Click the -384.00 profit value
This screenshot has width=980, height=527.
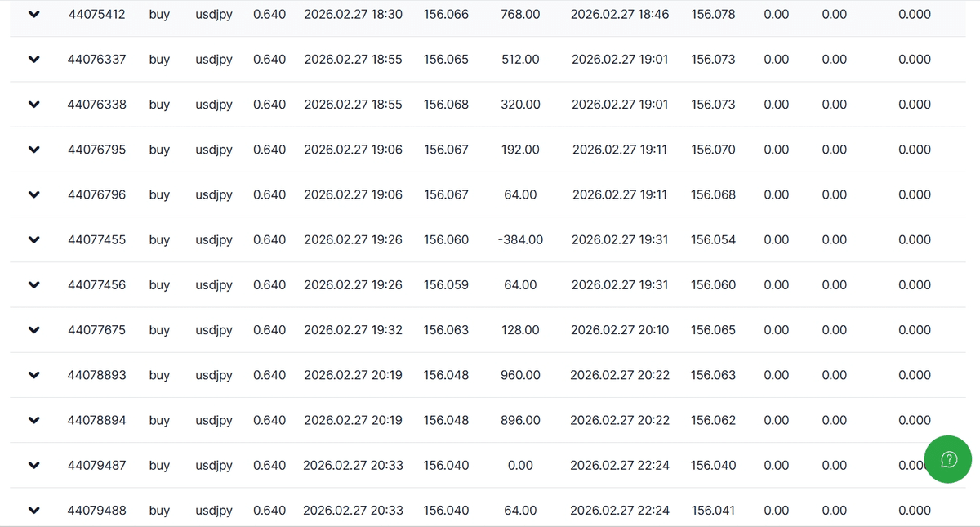(520, 240)
